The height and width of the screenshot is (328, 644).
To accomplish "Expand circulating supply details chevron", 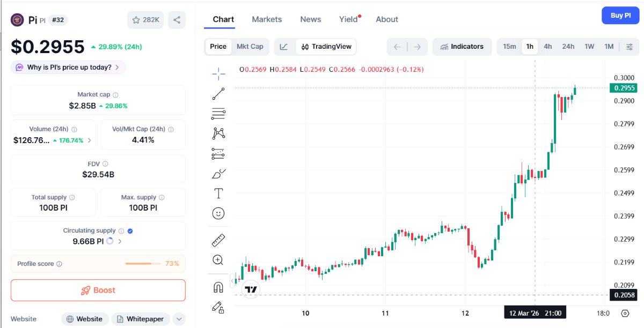I will (120, 241).
